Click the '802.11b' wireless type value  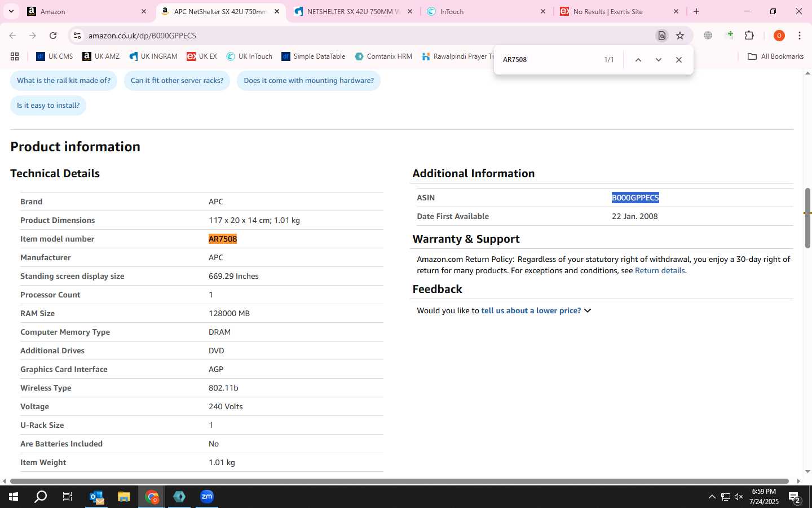coord(223,388)
